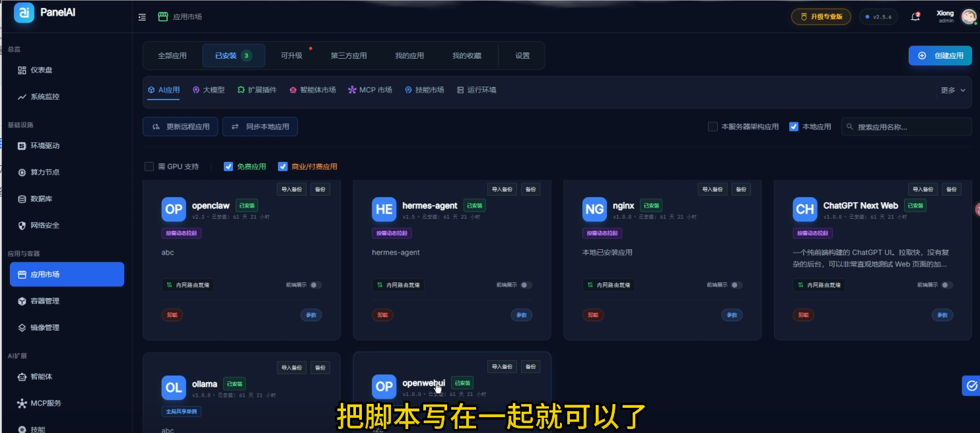Click the ChatGPT Next Web CH icon

coord(805,210)
